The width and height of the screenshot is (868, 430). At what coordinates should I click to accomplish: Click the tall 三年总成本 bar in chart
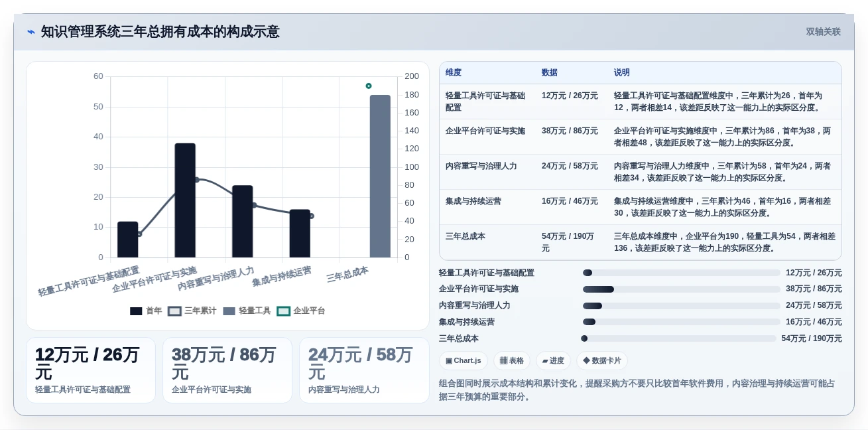(x=380, y=177)
